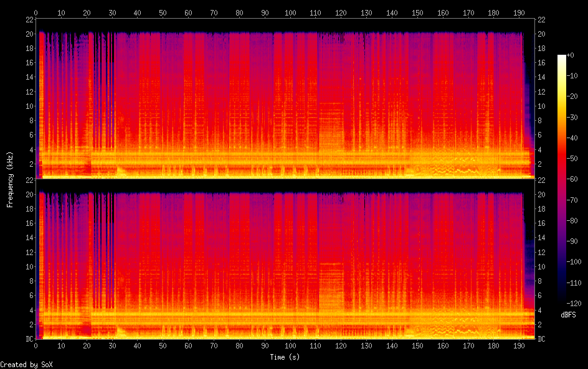
Task: Click the 50 tick on top time axis
Action: (163, 12)
